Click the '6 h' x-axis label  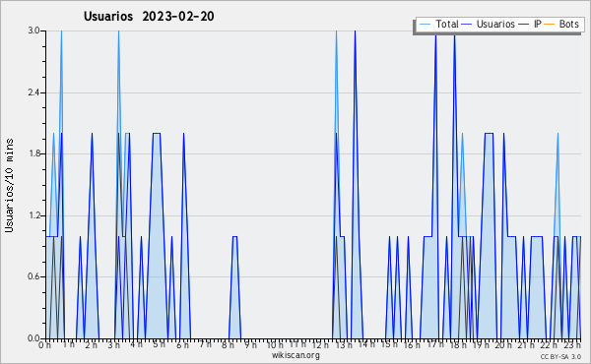182,344
